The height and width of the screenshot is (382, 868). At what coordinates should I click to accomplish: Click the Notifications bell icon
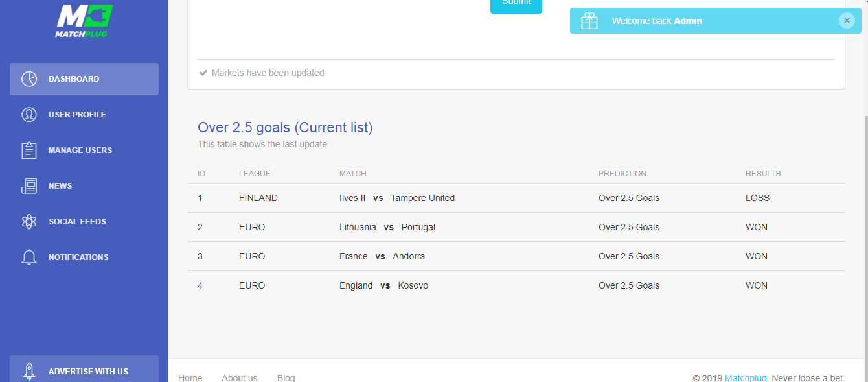pos(29,257)
